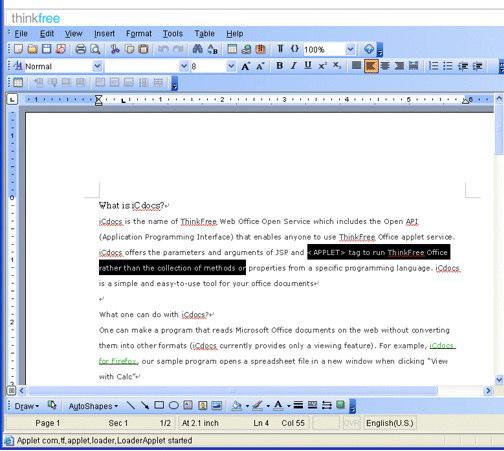Decrease paragraph indent
The image size is (504, 451).
pyautogui.click(x=463, y=66)
